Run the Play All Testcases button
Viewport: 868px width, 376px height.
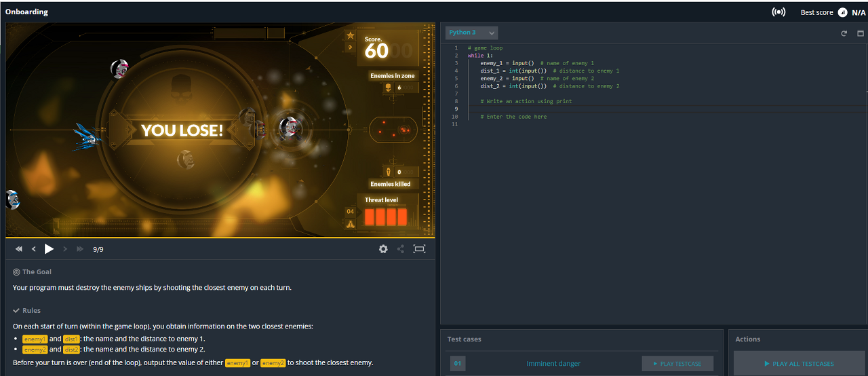pyautogui.click(x=798, y=364)
